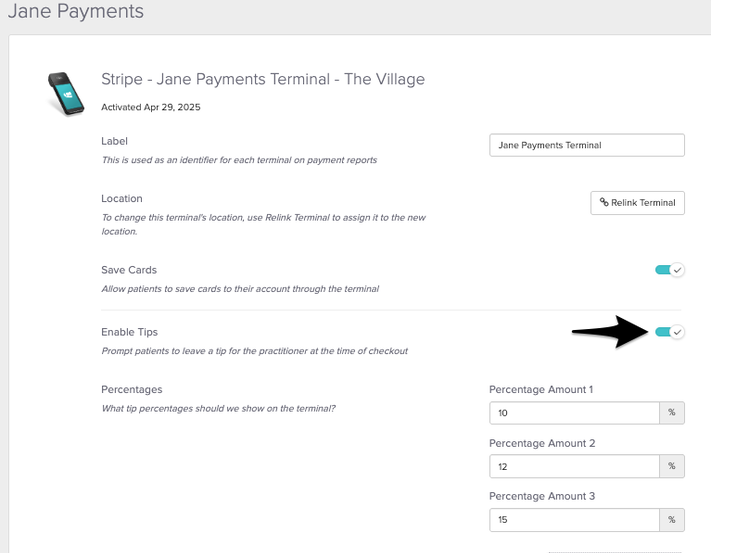The width and height of the screenshot is (740, 553).
Task: Edit the Percentage Amount 3 field
Action: [x=574, y=519]
